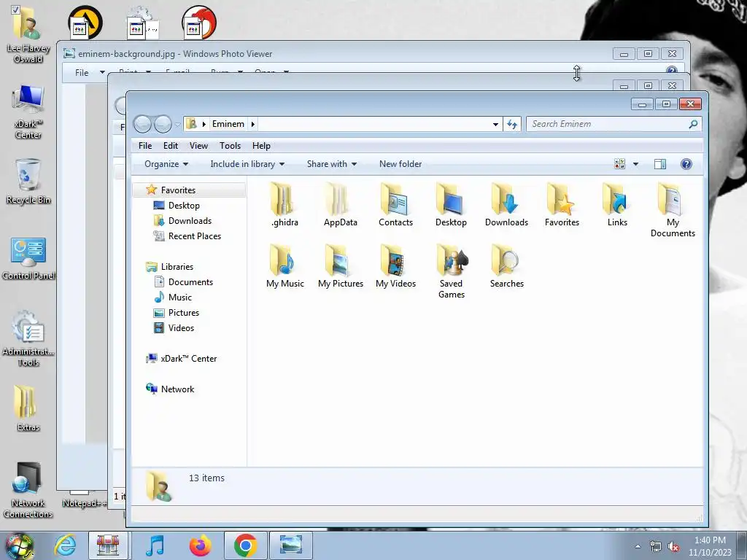Open xDark Center desktop icon
The image size is (747, 560).
click(28, 112)
